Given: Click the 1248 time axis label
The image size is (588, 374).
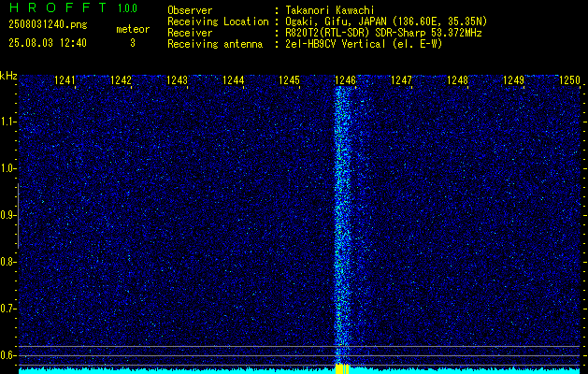Looking at the screenshot, I should coord(457,80).
